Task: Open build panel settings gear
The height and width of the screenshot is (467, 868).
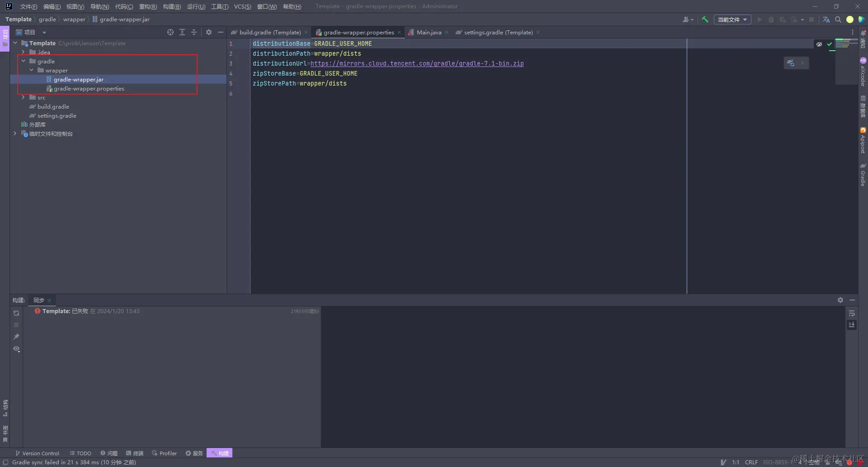Action: [x=840, y=300]
